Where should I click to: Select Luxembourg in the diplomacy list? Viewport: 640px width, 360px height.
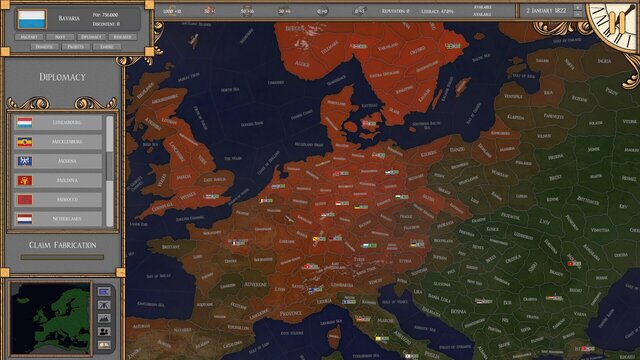[58, 122]
